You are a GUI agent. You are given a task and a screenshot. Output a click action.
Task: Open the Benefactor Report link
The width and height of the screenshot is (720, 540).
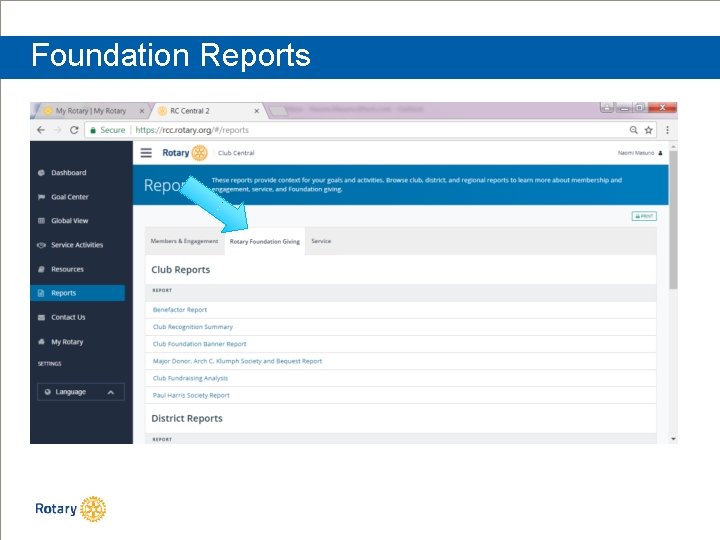point(180,310)
